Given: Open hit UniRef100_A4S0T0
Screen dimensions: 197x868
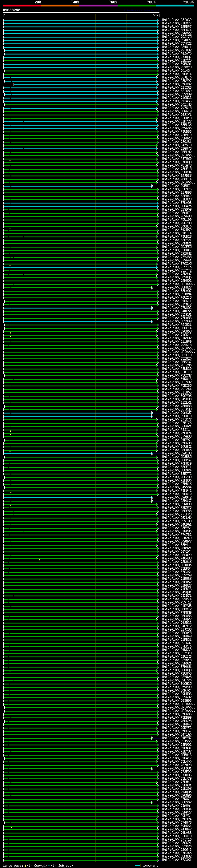Looking at the screenshot, I should coord(177,54).
